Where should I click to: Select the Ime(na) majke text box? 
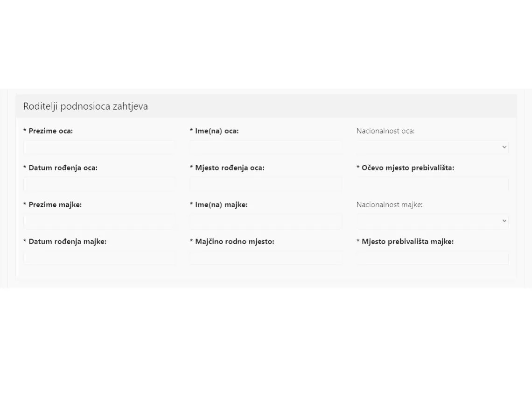266,221
